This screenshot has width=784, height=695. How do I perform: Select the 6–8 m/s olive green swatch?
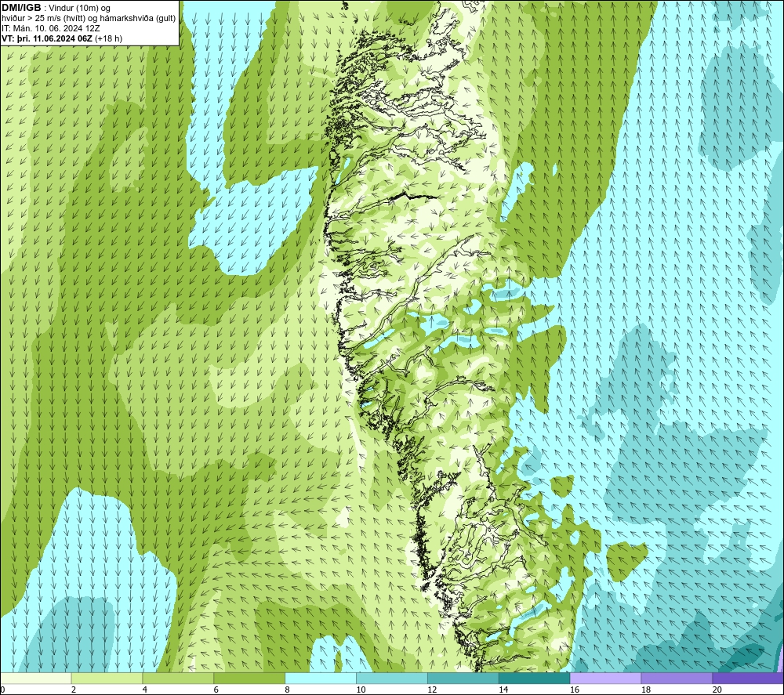click(x=249, y=678)
